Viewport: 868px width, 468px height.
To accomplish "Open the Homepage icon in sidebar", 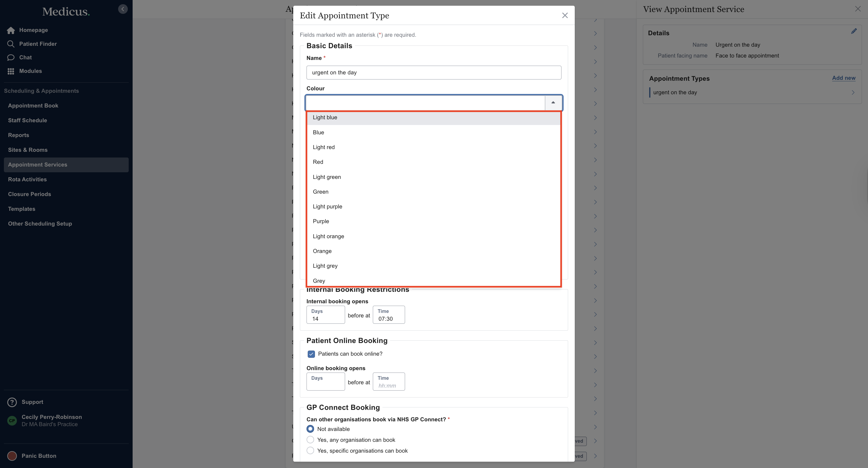I will coord(11,30).
